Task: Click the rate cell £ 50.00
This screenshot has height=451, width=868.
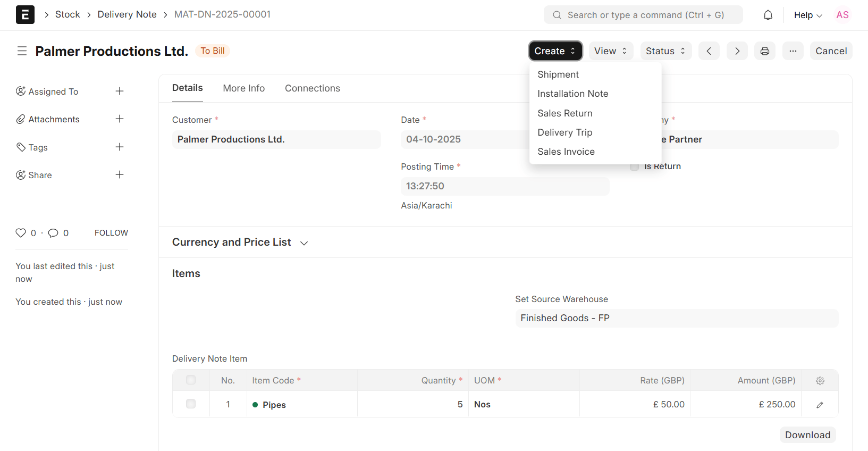Action: pyautogui.click(x=635, y=405)
